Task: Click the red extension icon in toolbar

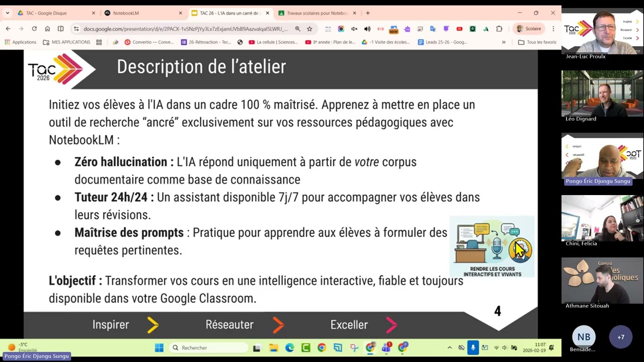Action: [459, 29]
